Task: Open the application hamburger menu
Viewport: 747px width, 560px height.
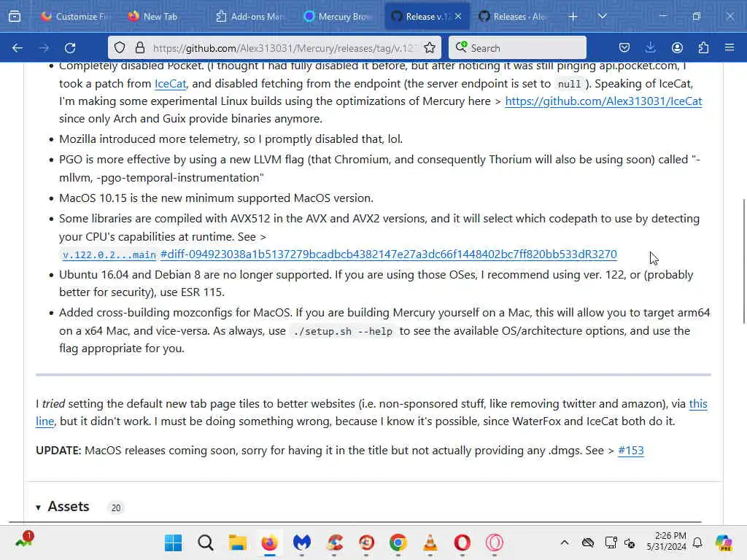Action: [x=729, y=47]
